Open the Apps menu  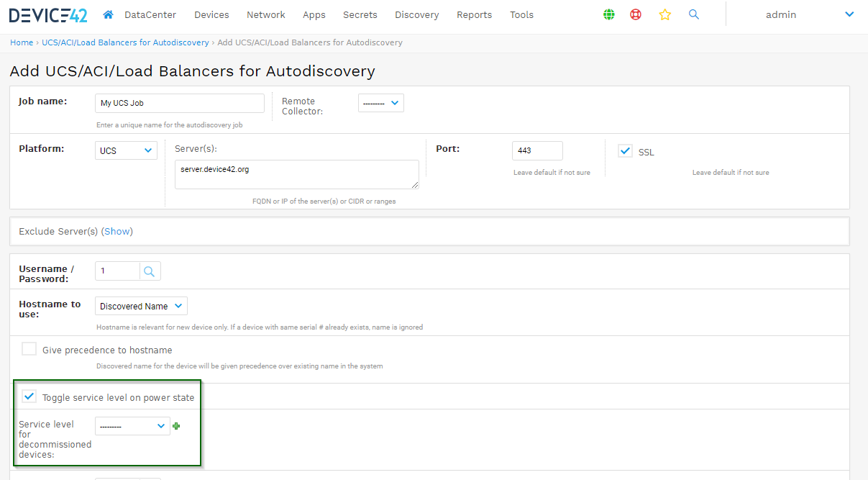click(314, 14)
